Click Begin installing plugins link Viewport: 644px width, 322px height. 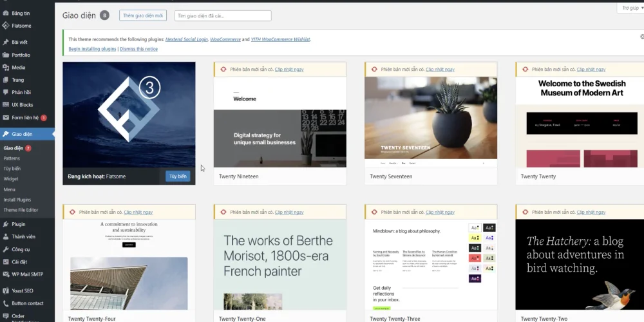click(x=92, y=49)
